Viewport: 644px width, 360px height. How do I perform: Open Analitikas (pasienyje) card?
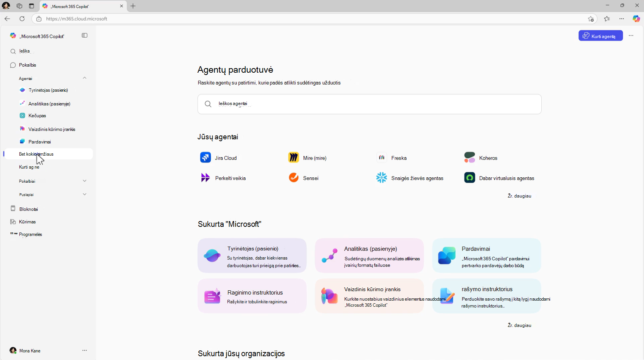(x=369, y=255)
